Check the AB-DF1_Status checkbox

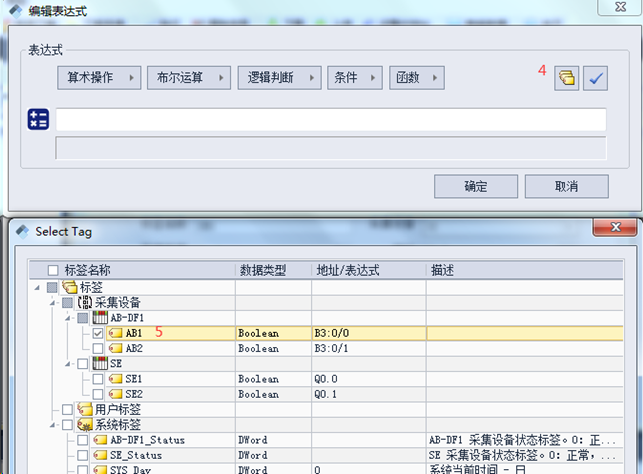(82, 440)
